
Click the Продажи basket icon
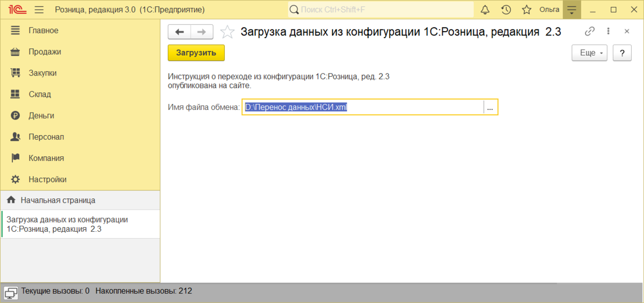[16, 51]
